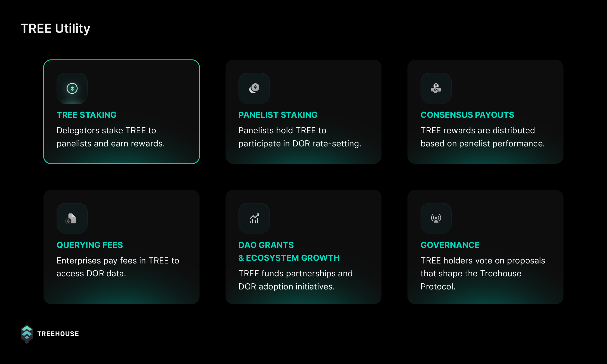Image resolution: width=607 pixels, height=364 pixels.
Task: Select the DAO Grants growth chart icon
Action: pyautogui.click(x=254, y=218)
